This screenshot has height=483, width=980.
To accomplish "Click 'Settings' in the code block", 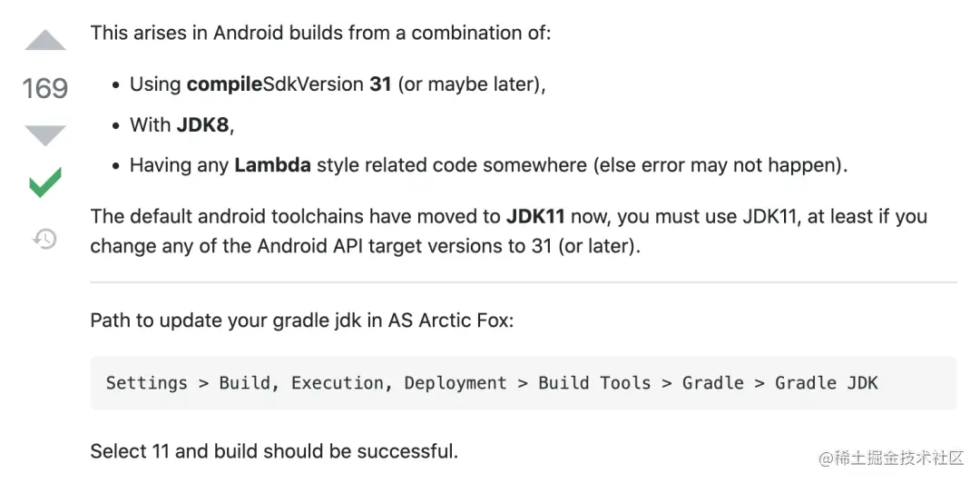I will 146,383.
